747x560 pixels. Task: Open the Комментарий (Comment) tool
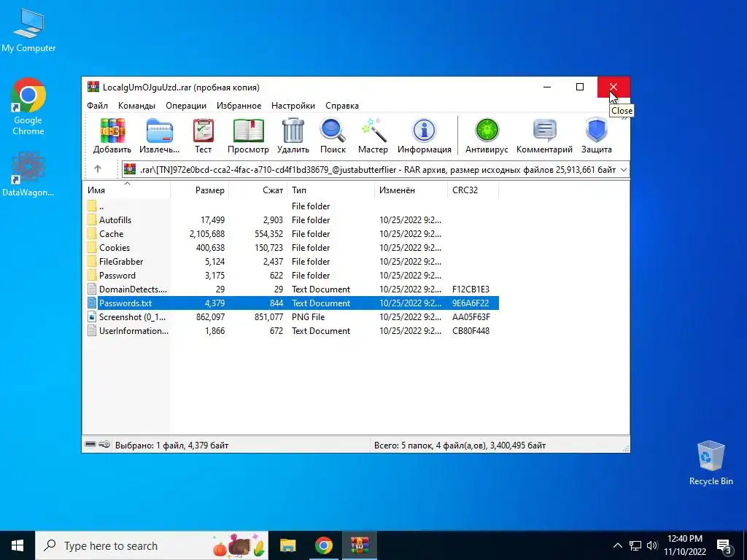tap(544, 136)
